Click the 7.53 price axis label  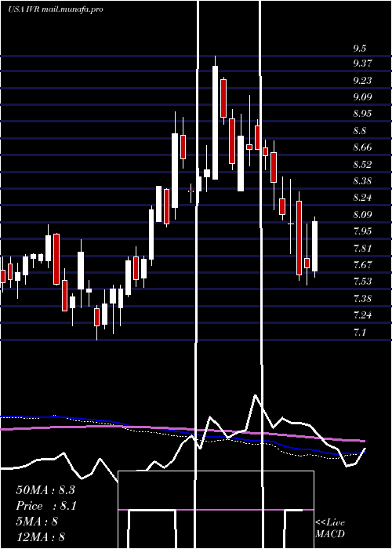click(x=362, y=282)
